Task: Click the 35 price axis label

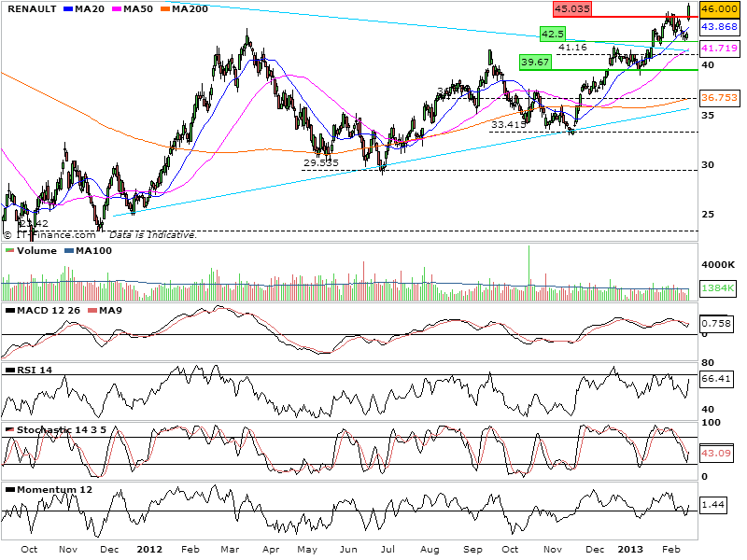Action: pos(708,115)
